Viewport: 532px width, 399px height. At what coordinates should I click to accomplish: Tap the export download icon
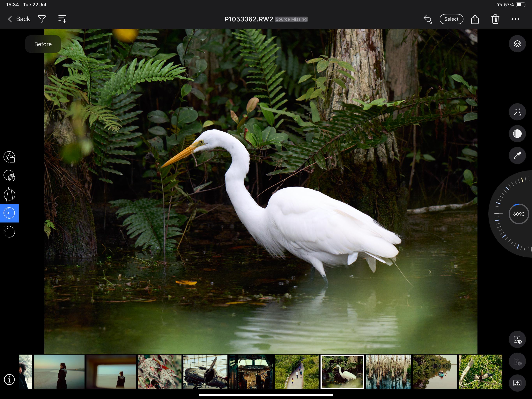tap(517, 383)
